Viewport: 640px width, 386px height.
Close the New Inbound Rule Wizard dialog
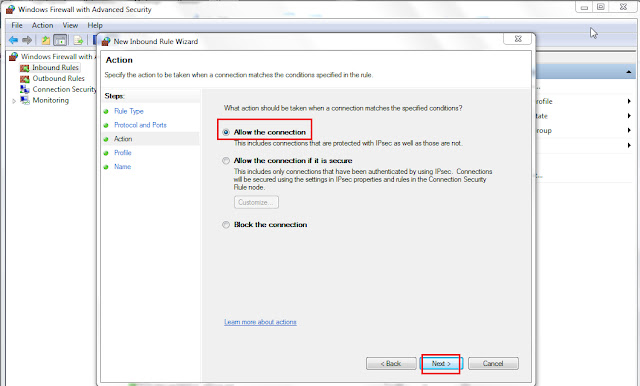pyautogui.click(x=518, y=39)
